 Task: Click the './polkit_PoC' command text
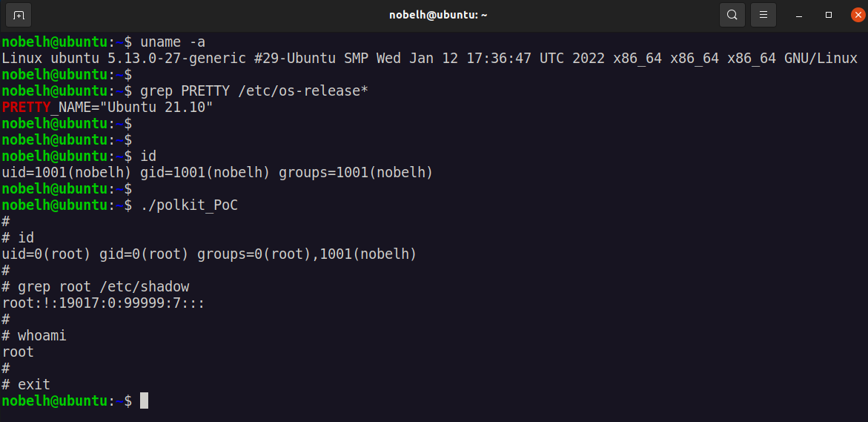[189, 205]
